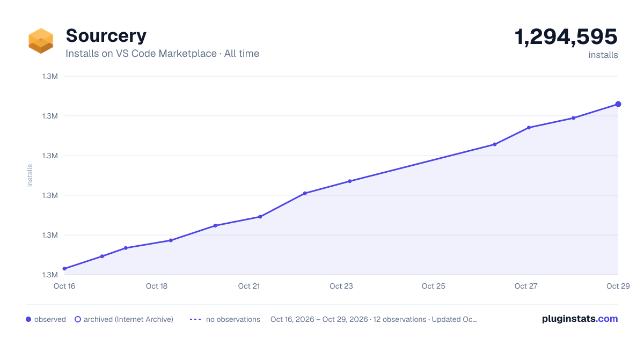The width and height of the screenshot is (644, 338).
Task: Click 'archived (Internet Archive)' legend text
Action: pos(128,319)
